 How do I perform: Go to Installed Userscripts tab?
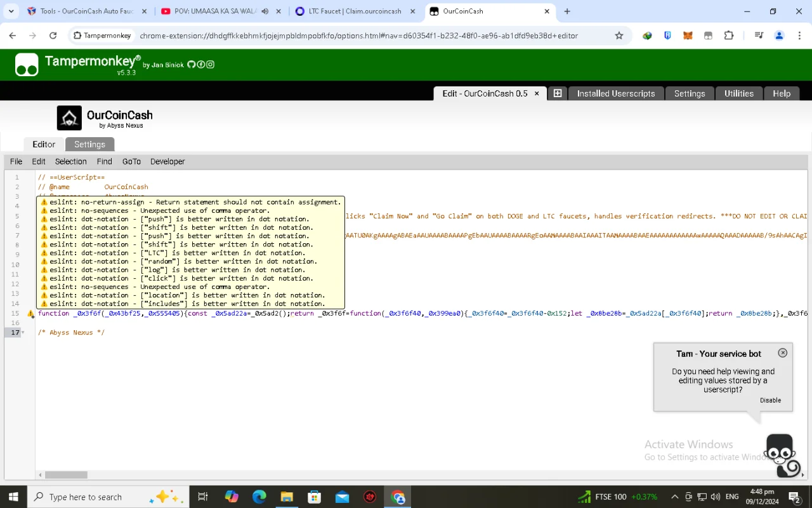616,93
